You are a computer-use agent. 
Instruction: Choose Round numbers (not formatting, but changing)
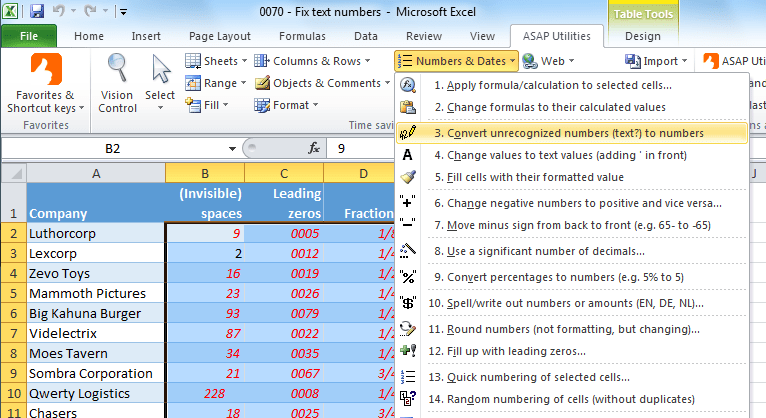(572, 329)
